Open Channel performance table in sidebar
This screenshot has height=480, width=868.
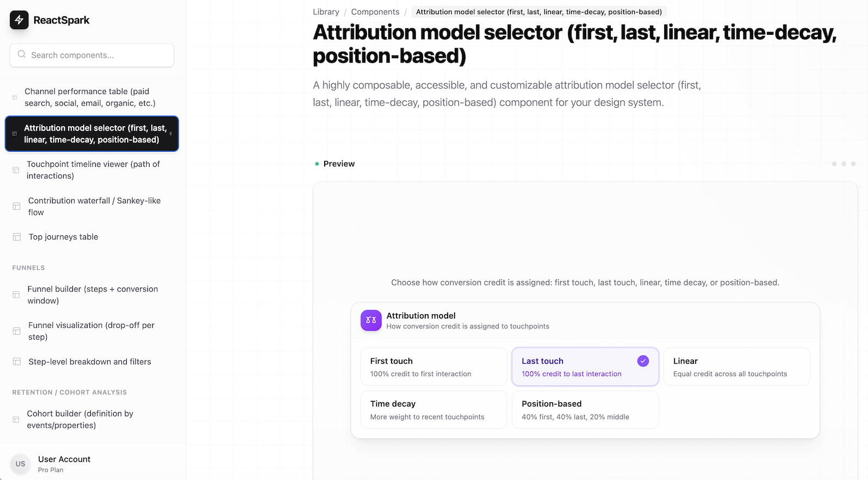(x=90, y=97)
